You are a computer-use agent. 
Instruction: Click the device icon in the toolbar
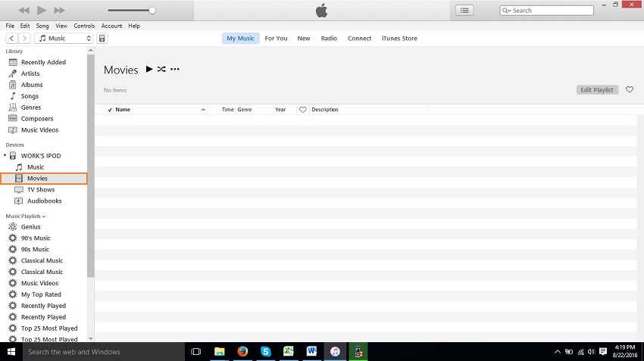pos(102,39)
